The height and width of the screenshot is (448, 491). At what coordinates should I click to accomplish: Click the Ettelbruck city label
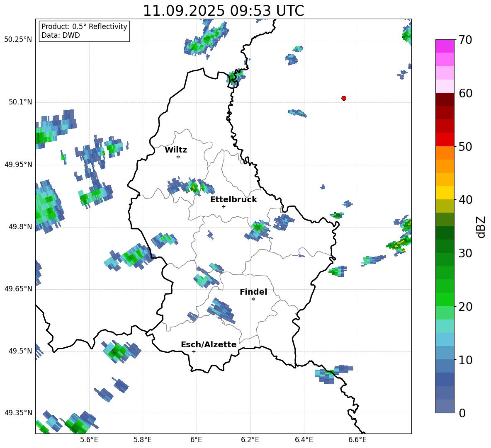[233, 200]
